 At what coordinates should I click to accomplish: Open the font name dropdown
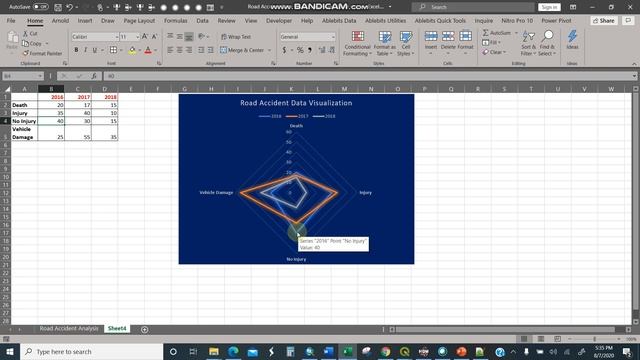116,37
